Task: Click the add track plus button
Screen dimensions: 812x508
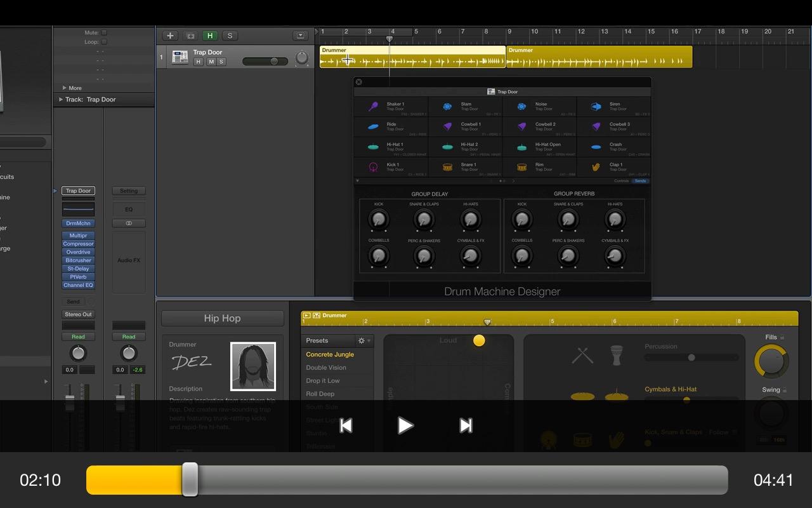Action: coord(170,36)
